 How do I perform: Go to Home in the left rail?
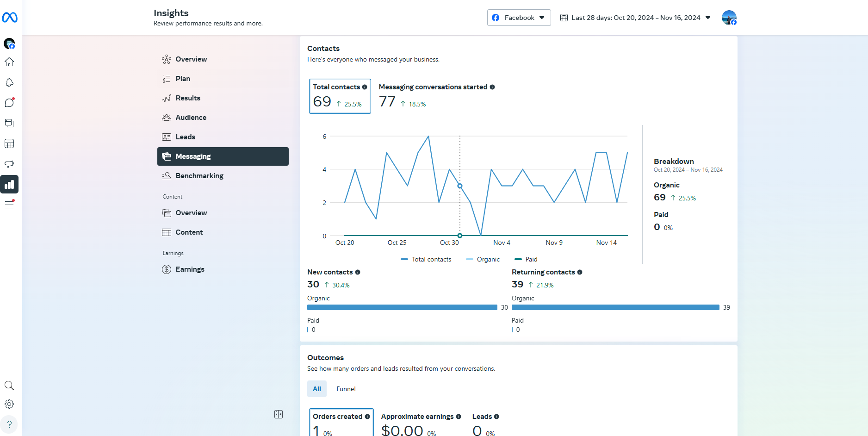pyautogui.click(x=9, y=62)
